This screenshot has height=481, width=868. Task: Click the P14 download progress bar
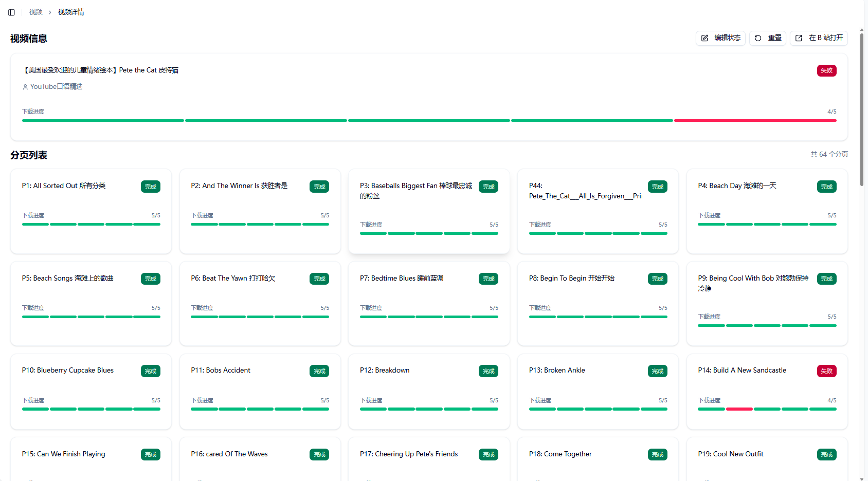pyautogui.click(x=767, y=409)
